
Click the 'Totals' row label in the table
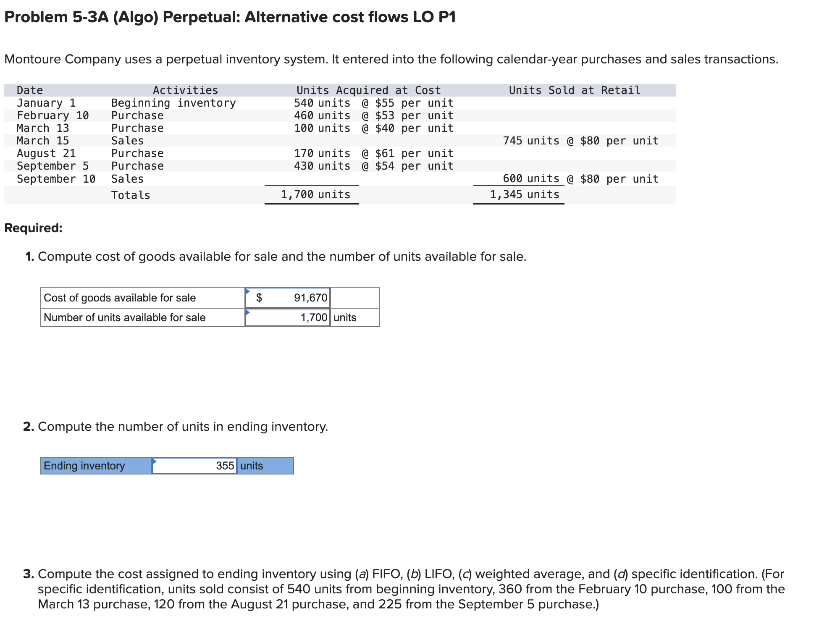coord(130,195)
